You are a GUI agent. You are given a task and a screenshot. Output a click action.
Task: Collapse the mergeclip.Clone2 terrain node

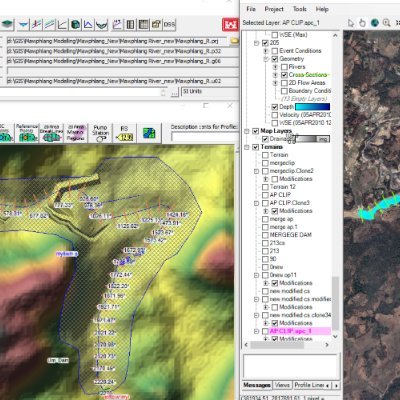[256, 171]
